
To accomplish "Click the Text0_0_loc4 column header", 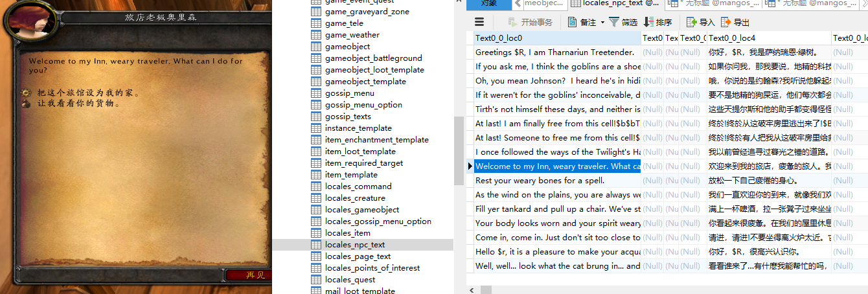I will [768, 38].
